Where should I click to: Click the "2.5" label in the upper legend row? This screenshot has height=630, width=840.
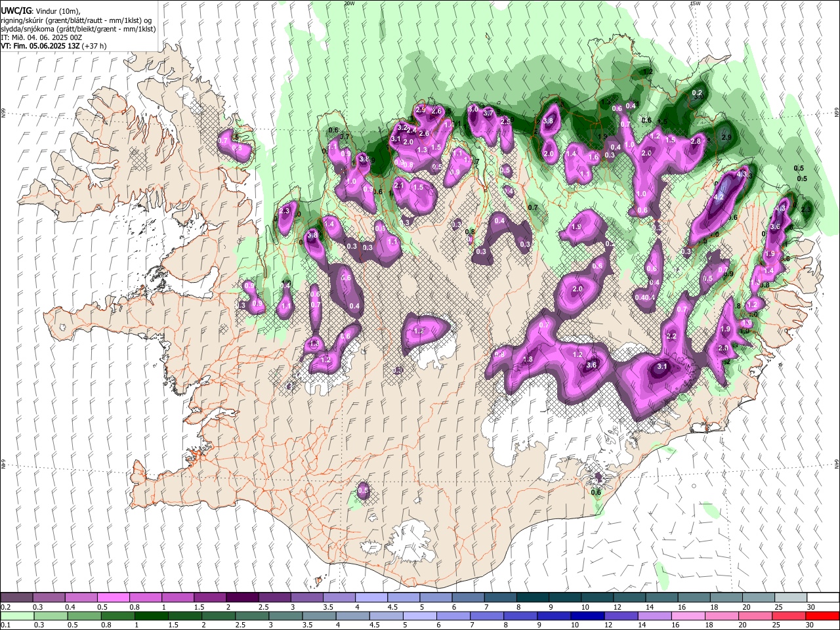tap(264, 607)
